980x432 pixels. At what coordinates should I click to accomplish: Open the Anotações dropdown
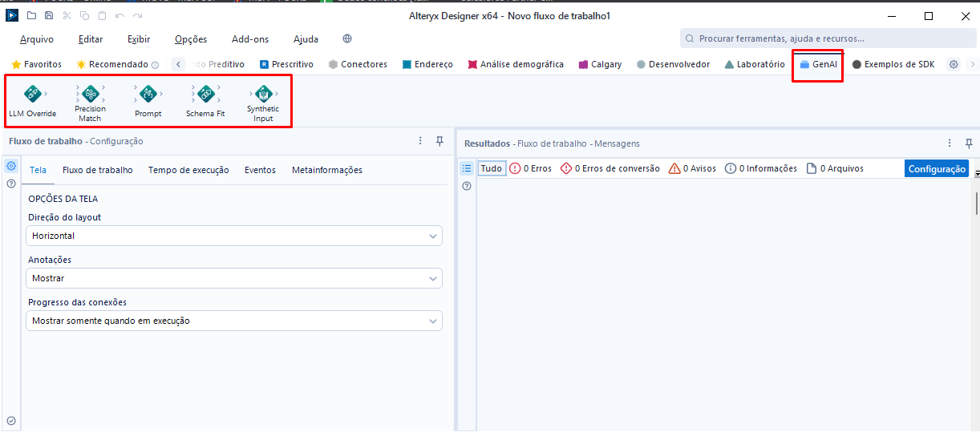click(x=233, y=278)
